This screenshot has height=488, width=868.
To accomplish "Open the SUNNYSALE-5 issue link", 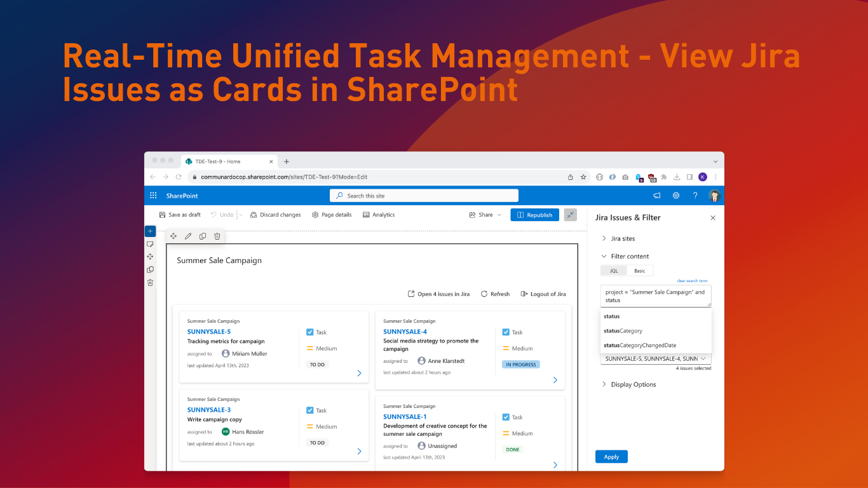I will [x=209, y=332].
